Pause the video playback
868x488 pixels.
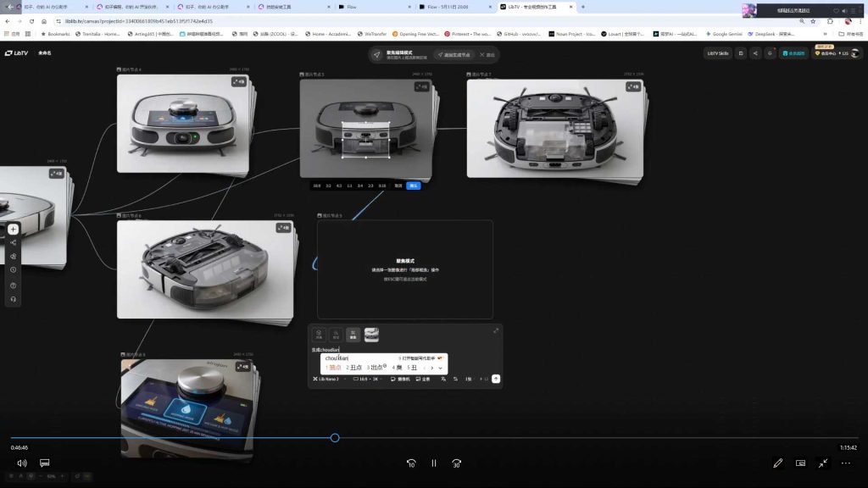tap(434, 463)
